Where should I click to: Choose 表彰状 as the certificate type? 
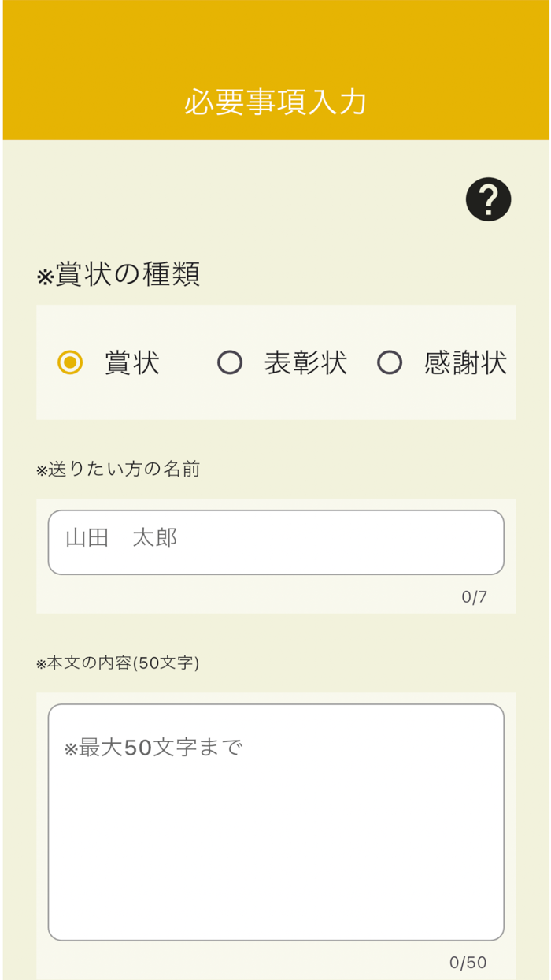[x=230, y=363]
